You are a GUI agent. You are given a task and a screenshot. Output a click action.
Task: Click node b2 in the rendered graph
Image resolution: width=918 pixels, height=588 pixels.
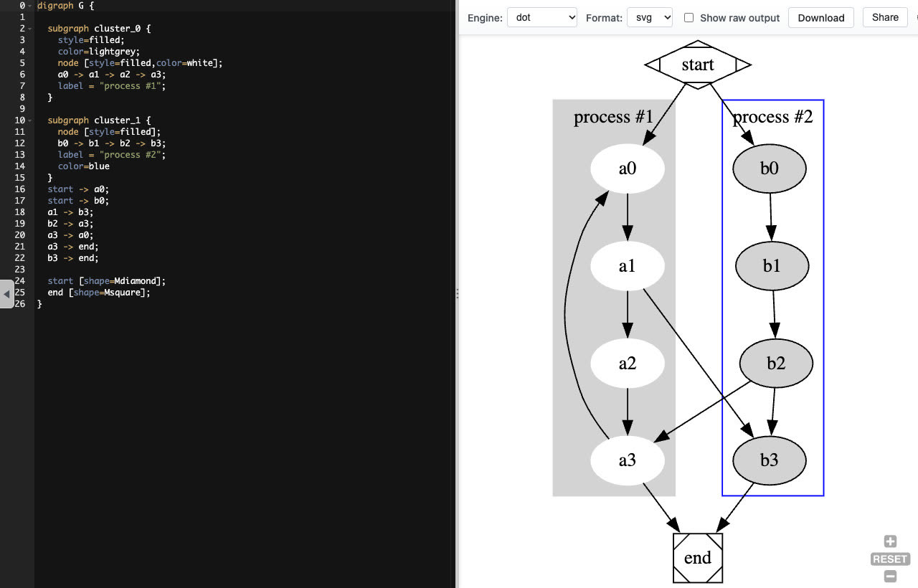[x=776, y=364]
